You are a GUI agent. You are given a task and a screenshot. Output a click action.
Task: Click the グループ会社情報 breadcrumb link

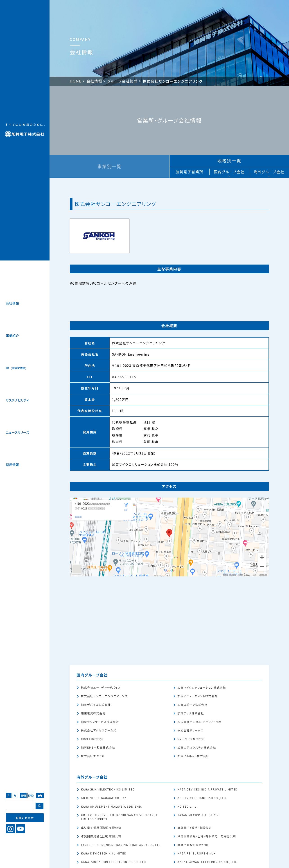coord(122,81)
